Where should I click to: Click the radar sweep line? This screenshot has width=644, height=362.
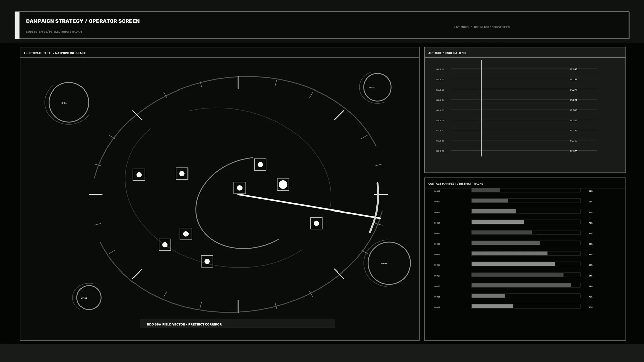[x=309, y=206]
